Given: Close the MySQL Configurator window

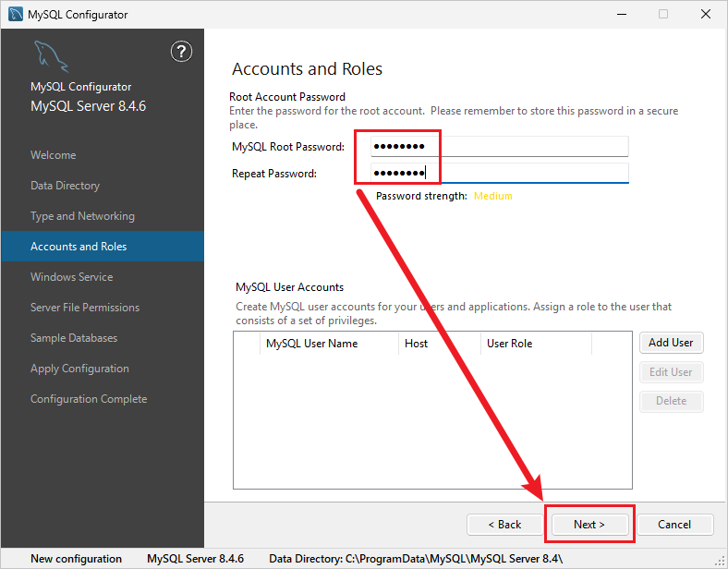Looking at the screenshot, I should [x=706, y=15].
